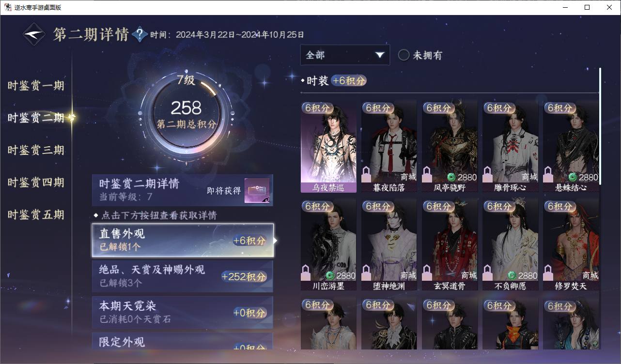Toggle the 未拥有 radio filter
The image size is (621, 364).
tap(404, 55)
